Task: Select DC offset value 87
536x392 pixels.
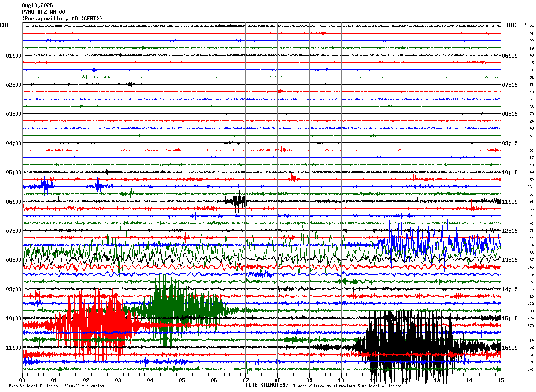Action: (x=532, y=158)
